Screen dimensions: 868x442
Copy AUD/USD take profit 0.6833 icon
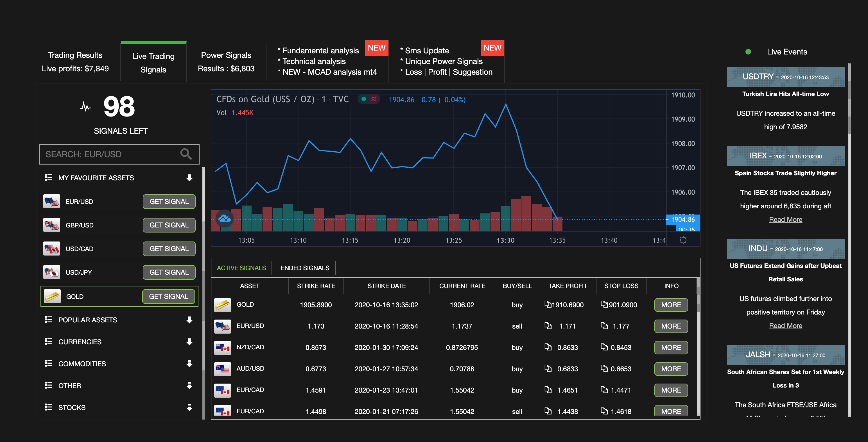(548, 368)
